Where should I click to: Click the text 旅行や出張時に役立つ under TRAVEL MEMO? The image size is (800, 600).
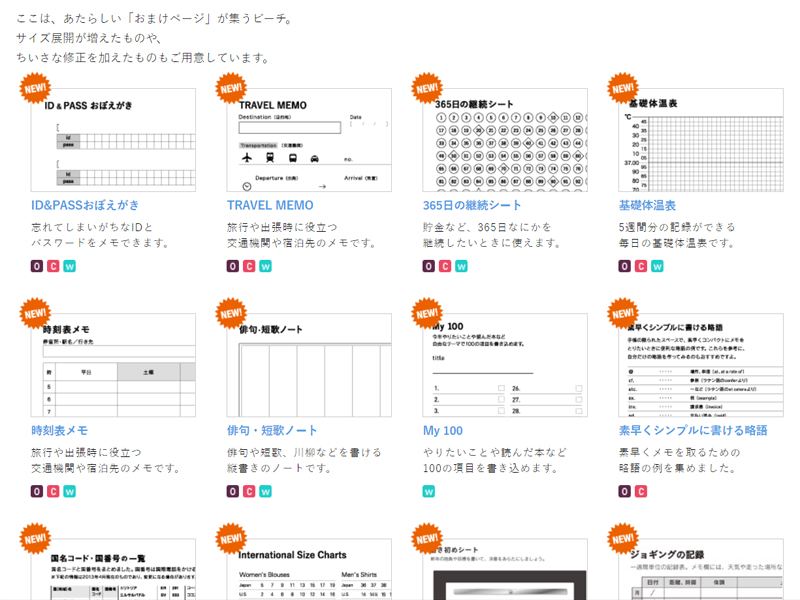[x=282, y=227]
